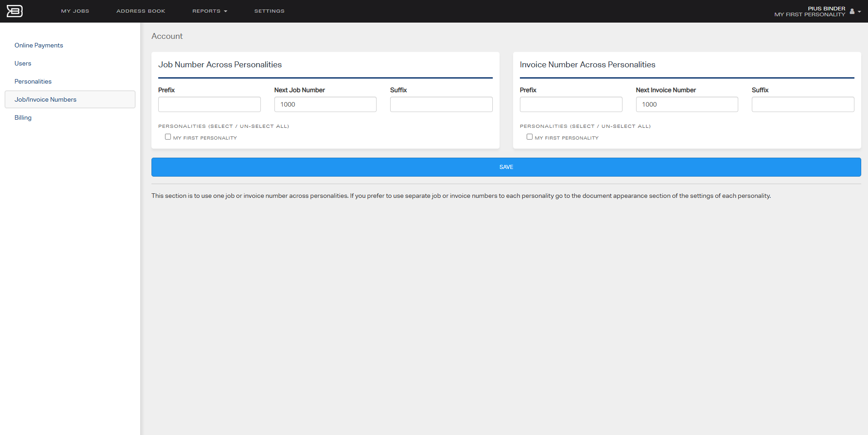Expand the Reports dropdown menu

(x=210, y=11)
